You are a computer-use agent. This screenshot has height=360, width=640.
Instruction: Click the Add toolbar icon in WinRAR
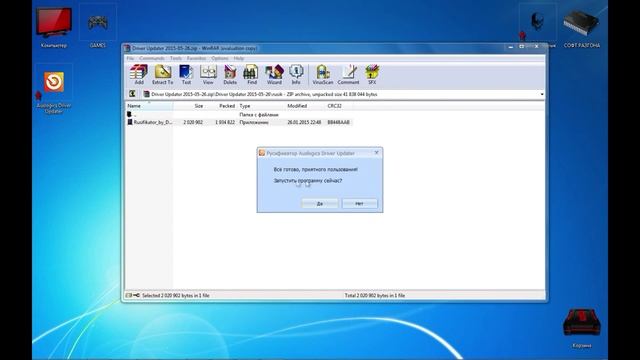tap(139, 75)
